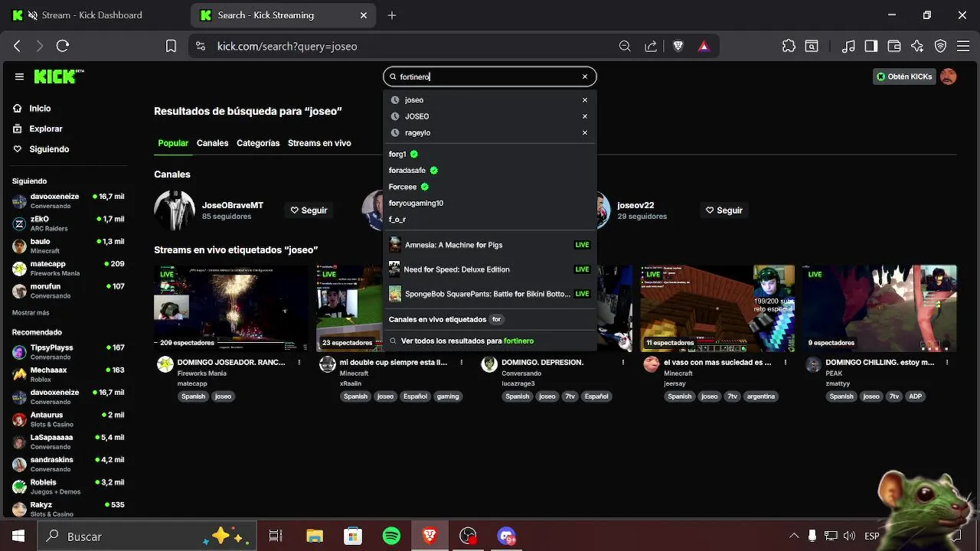Open Spotify from taskbar

click(391, 536)
